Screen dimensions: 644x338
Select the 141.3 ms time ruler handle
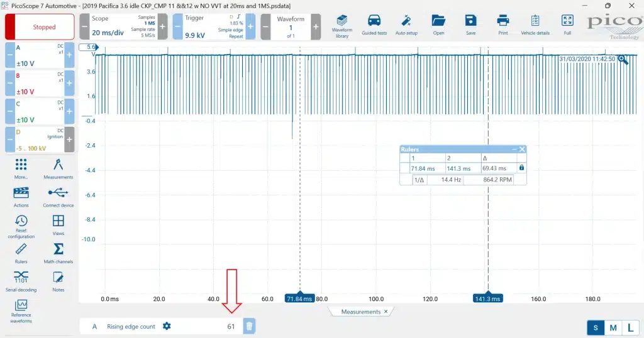(x=487, y=298)
